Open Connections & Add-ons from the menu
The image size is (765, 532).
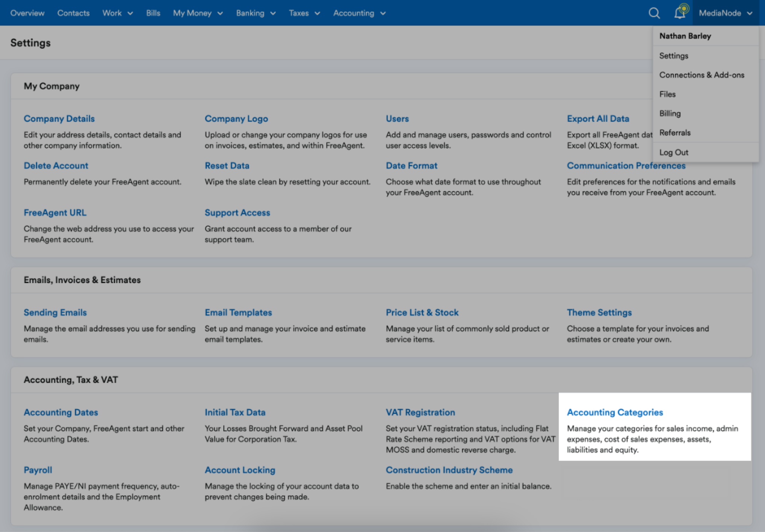(702, 75)
